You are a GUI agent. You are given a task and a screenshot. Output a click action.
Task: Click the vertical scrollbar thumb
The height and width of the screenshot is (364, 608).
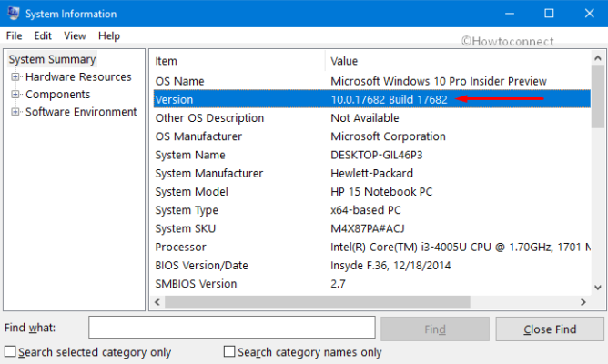click(598, 96)
